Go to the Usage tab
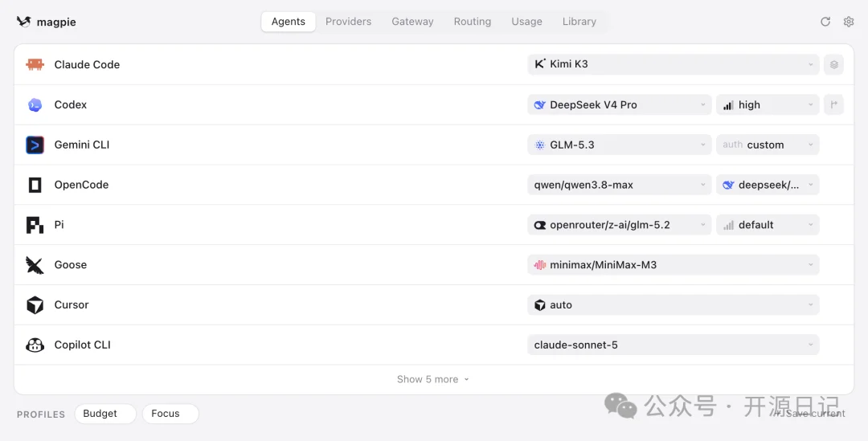Image resolution: width=868 pixels, height=441 pixels. coord(526,22)
